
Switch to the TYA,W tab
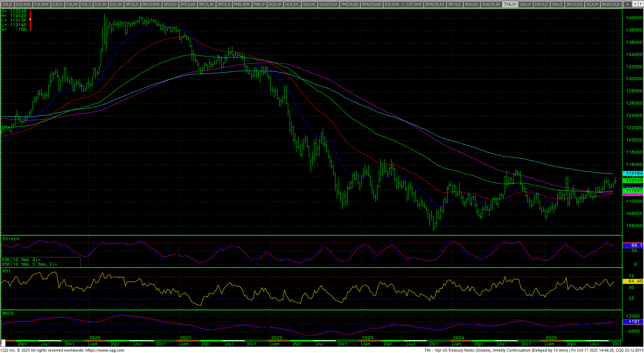(x=510, y=4)
